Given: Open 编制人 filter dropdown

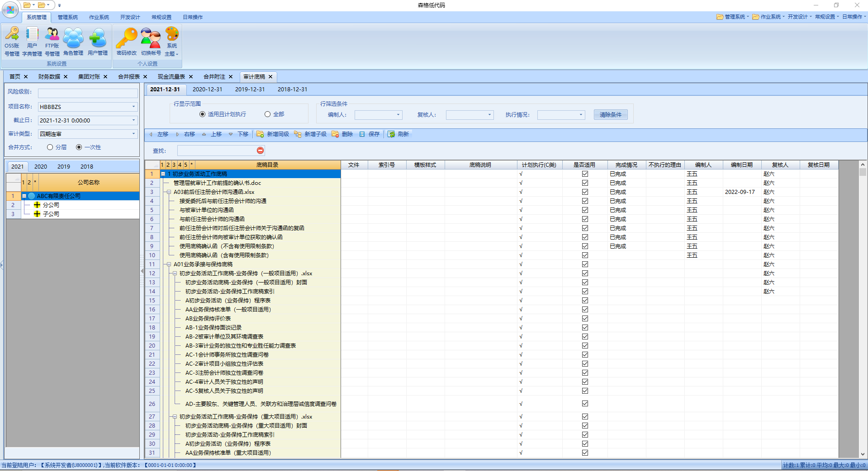Looking at the screenshot, I should tap(398, 115).
